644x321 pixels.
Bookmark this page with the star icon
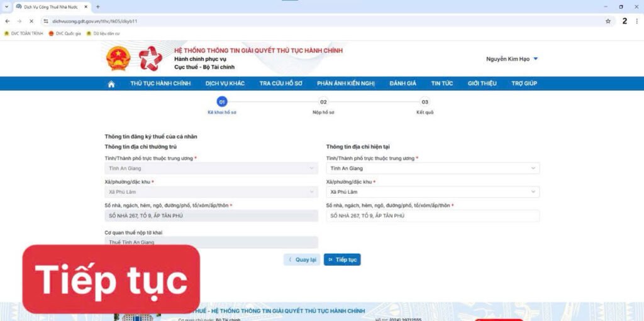[x=608, y=21]
